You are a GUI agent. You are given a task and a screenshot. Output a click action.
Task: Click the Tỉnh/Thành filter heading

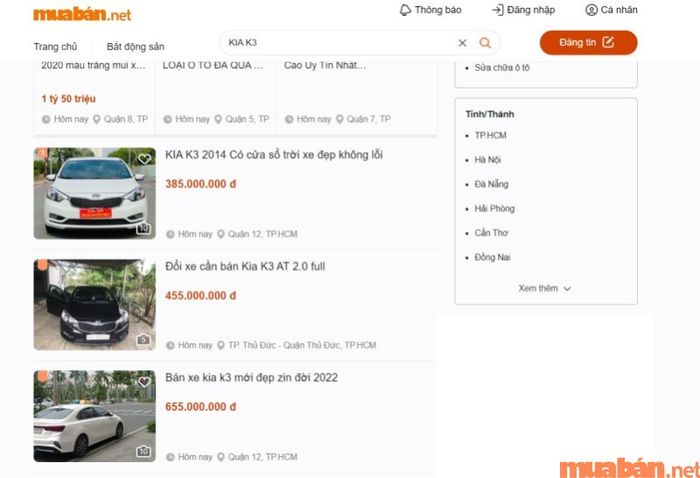tap(490, 114)
